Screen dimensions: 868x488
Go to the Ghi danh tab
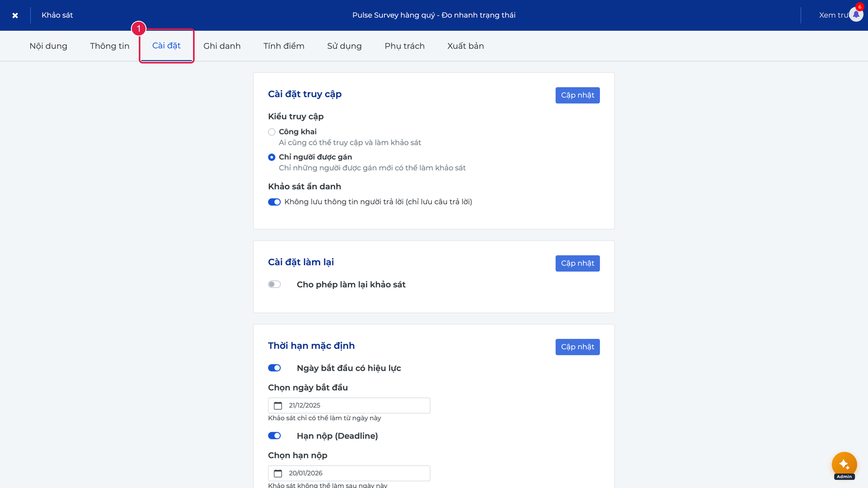pos(222,46)
